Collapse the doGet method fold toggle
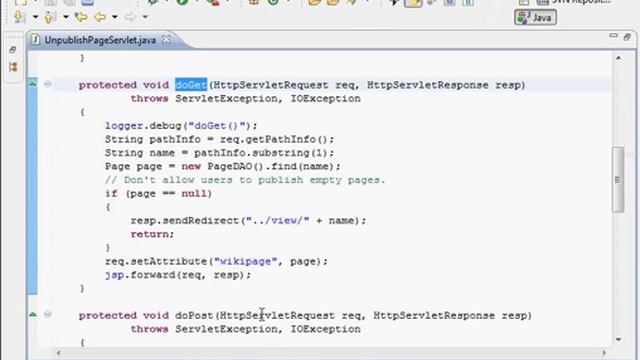Viewport: 640px width, 360px height. [47, 84]
